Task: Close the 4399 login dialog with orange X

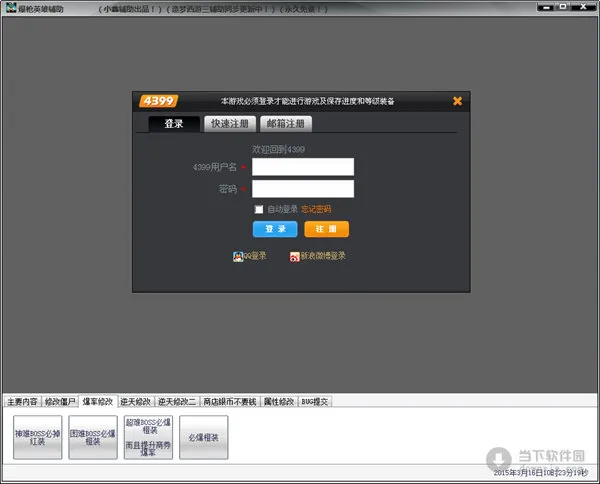Action: coord(457,101)
